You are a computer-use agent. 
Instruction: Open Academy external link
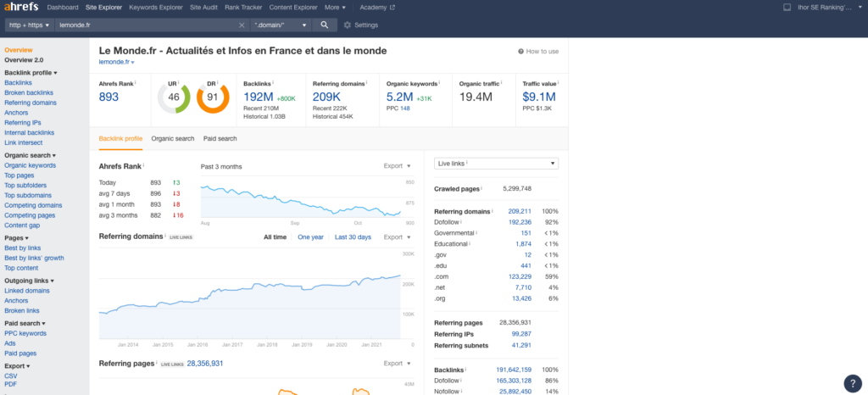(377, 8)
